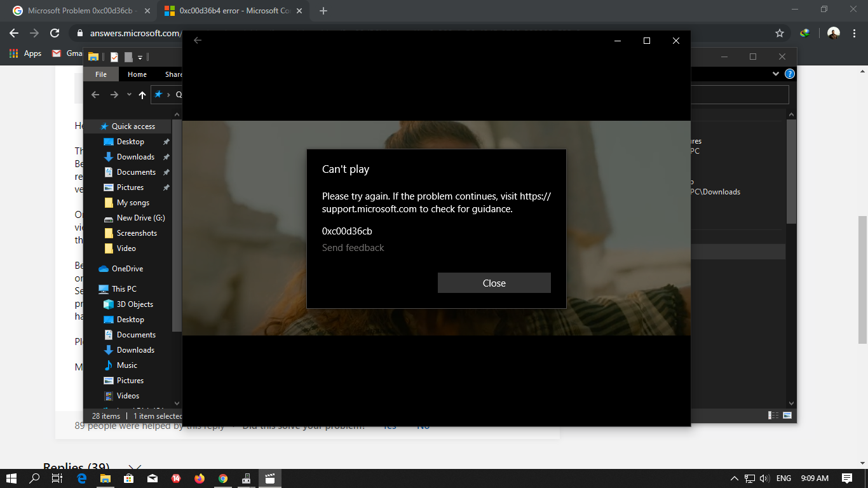Image resolution: width=868 pixels, height=488 pixels.
Task: Open Videos folder under This PC
Action: (128, 396)
